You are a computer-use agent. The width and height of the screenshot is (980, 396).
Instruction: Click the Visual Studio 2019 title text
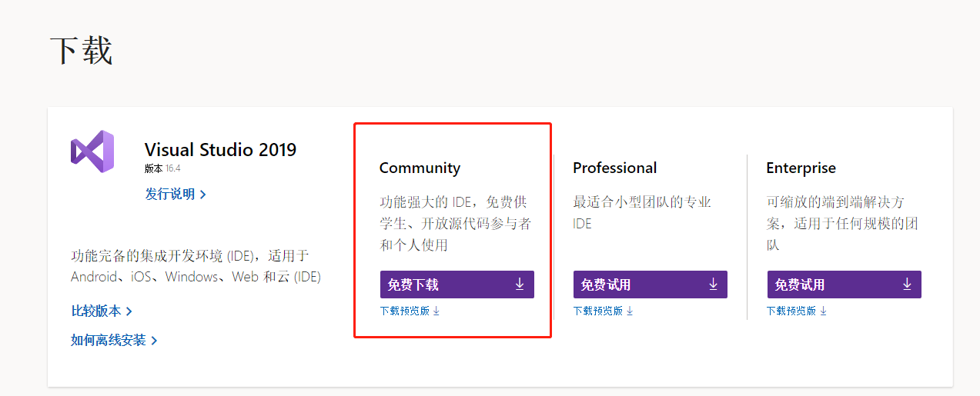point(220,149)
